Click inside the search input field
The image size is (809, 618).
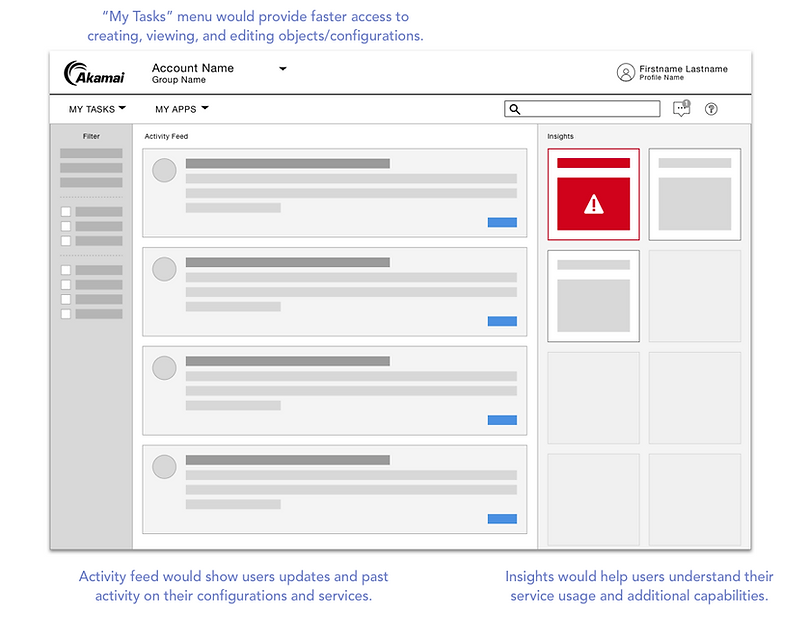coord(582,109)
